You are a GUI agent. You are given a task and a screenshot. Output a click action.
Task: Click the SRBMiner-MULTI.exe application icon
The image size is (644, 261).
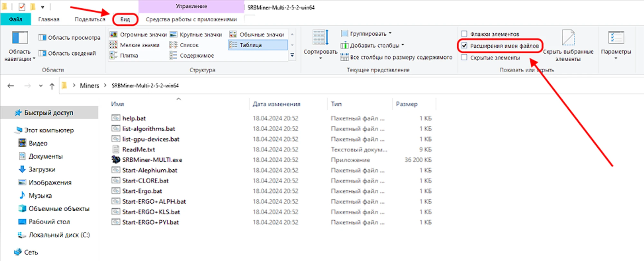coord(116,160)
